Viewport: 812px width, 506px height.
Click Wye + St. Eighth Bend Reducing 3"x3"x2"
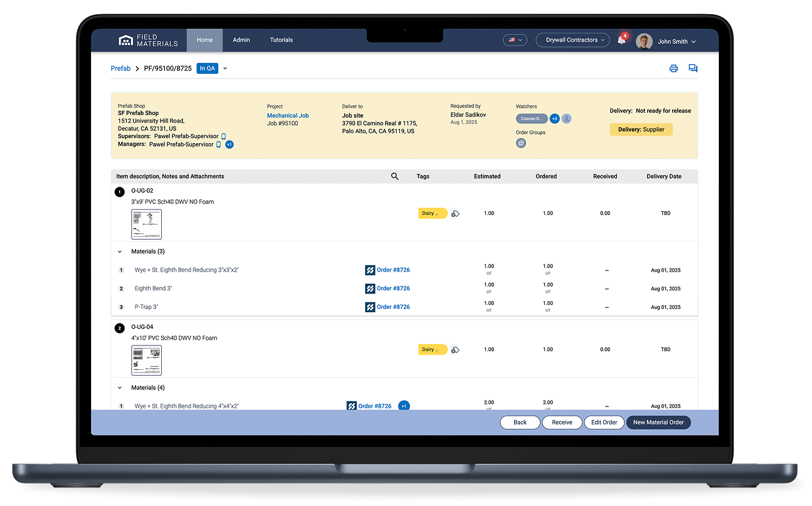point(187,270)
